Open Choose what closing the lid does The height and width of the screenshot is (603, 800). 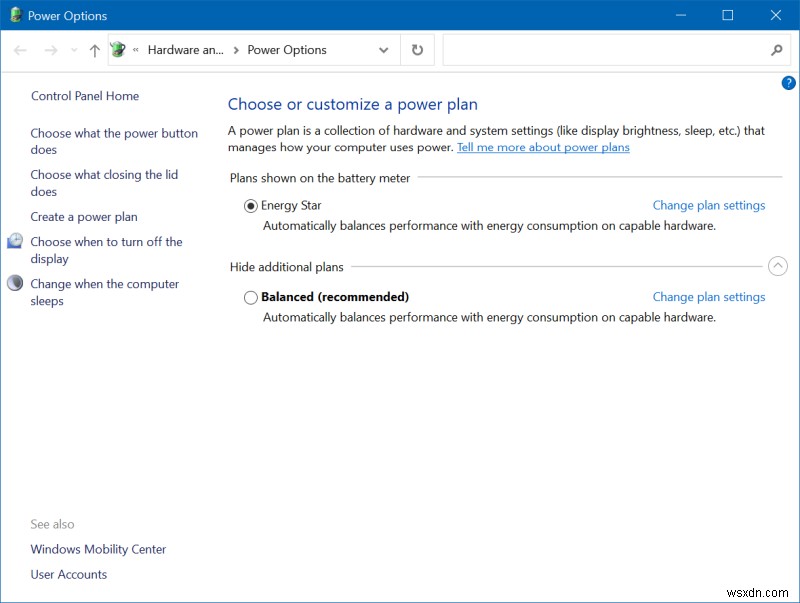(x=104, y=183)
